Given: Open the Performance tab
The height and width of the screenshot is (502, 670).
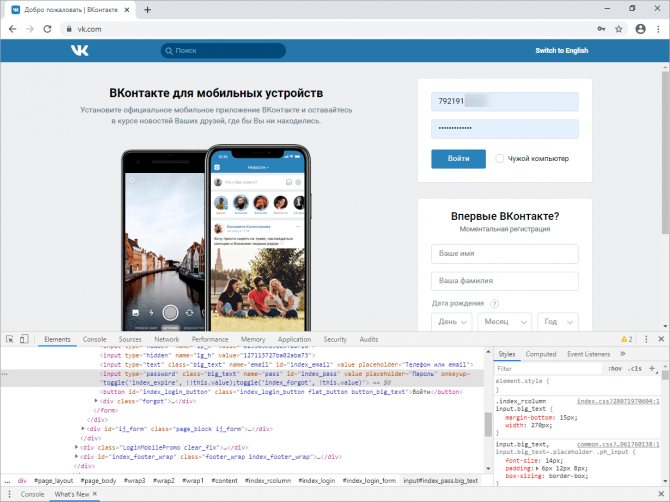Looking at the screenshot, I should click(210, 339).
